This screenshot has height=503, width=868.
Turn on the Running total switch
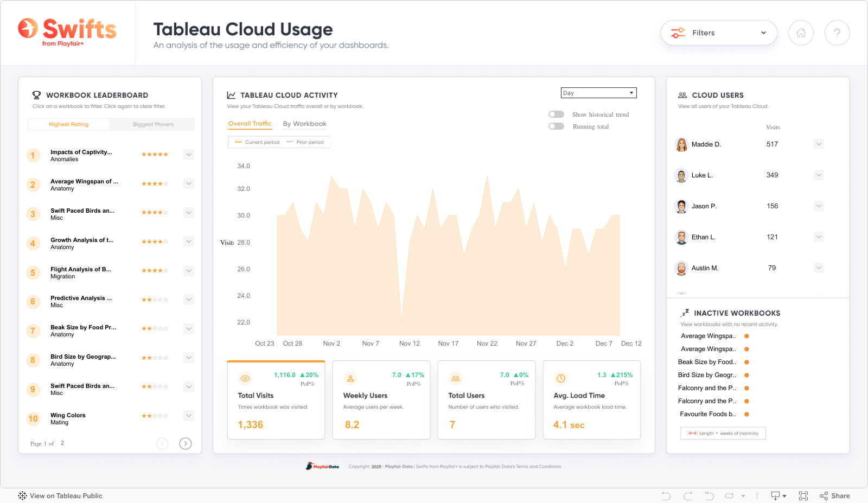[x=556, y=126]
